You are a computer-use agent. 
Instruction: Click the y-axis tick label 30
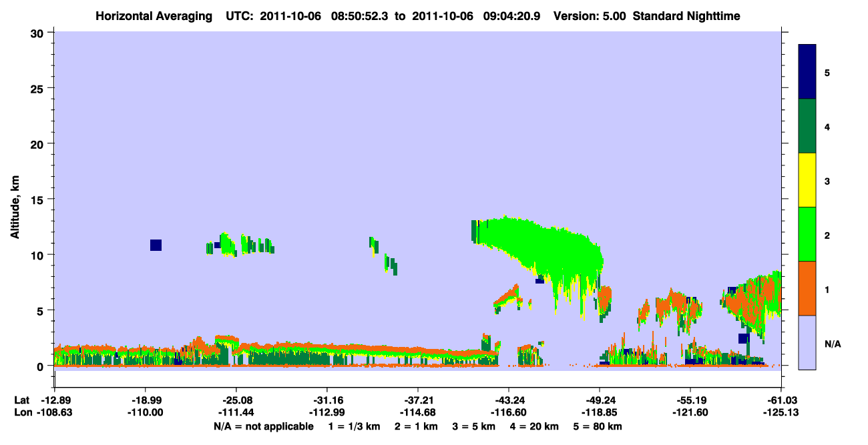click(x=39, y=33)
